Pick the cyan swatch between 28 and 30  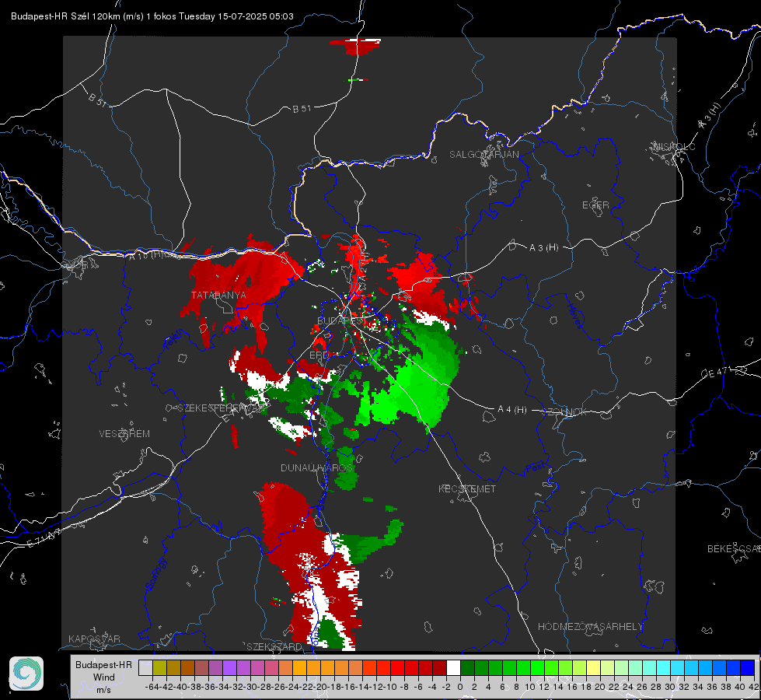point(663,667)
